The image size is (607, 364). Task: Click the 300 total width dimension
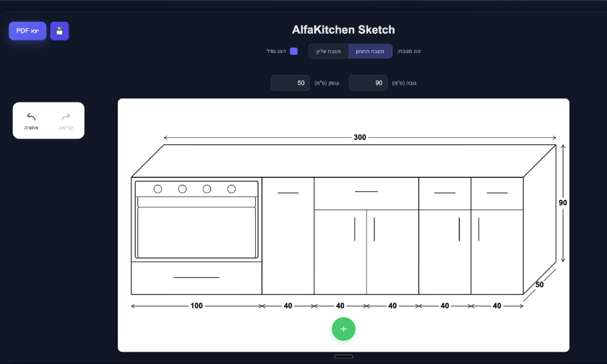(360, 137)
